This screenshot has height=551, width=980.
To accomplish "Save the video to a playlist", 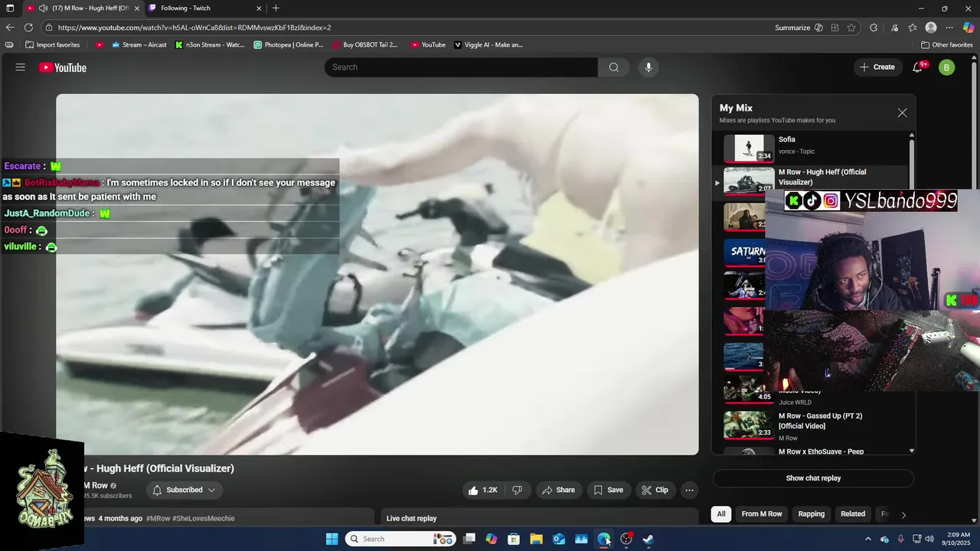I will tap(608, 490).
